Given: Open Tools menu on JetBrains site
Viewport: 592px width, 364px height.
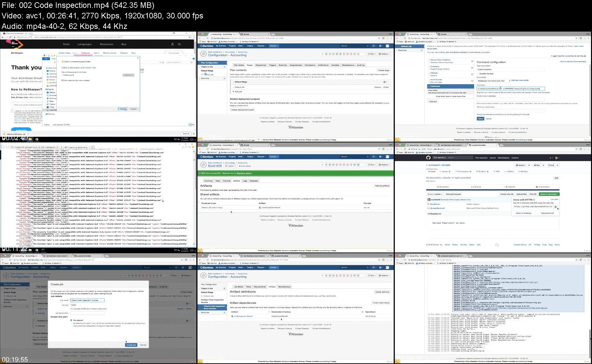Looking at the screenshot, I should coord(66,44).
